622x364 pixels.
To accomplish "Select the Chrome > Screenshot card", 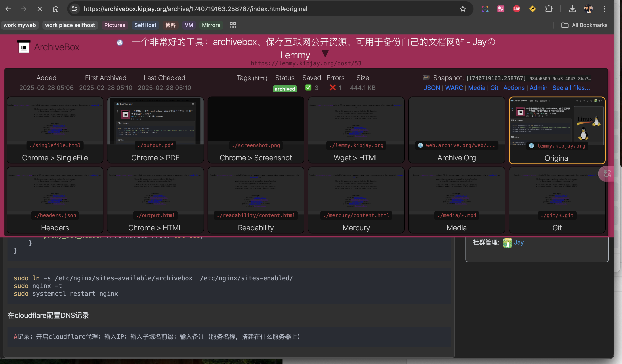I will [256, 130].
